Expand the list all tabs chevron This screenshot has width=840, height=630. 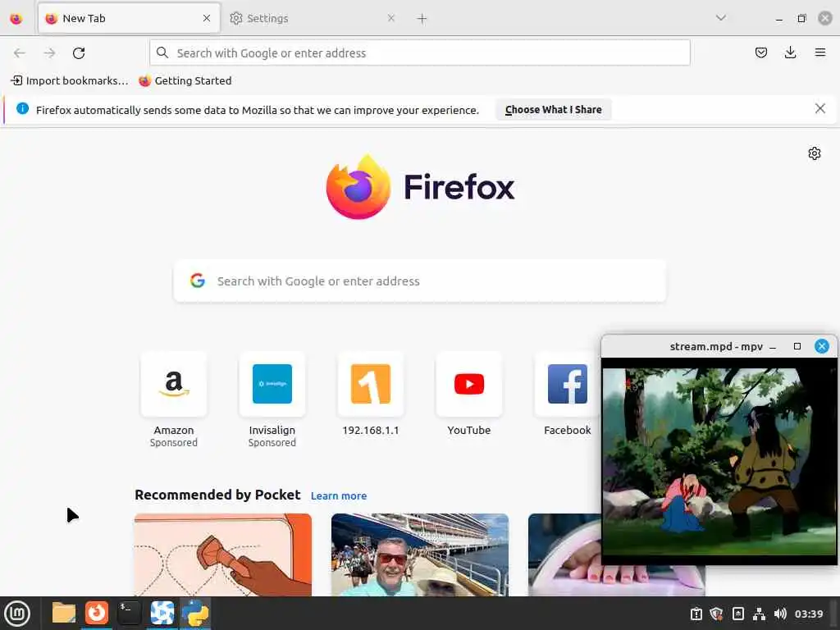tap(720, 18)
